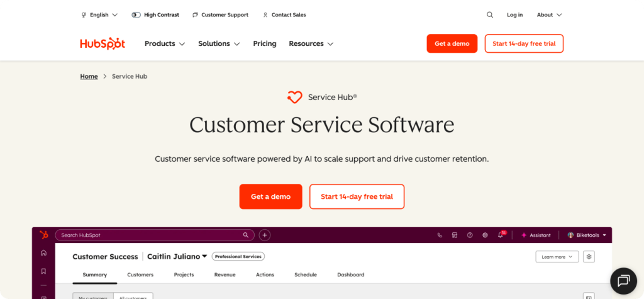Click the Contact Sales person icon

[x=265, y=15]
